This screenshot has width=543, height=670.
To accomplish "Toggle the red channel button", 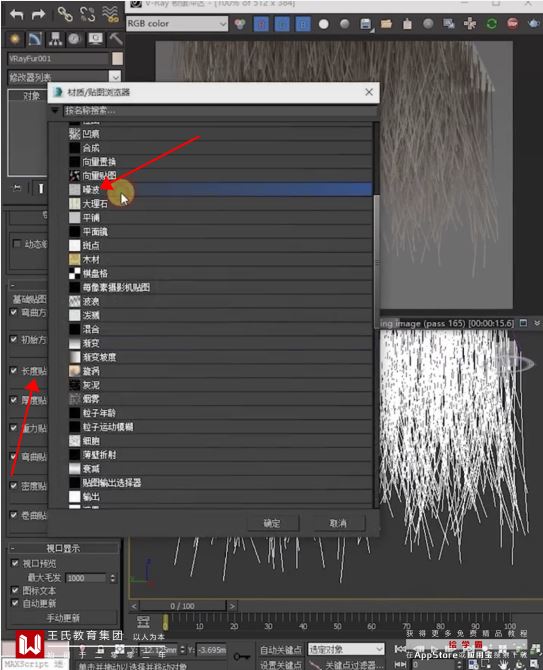I will point(261,24).
